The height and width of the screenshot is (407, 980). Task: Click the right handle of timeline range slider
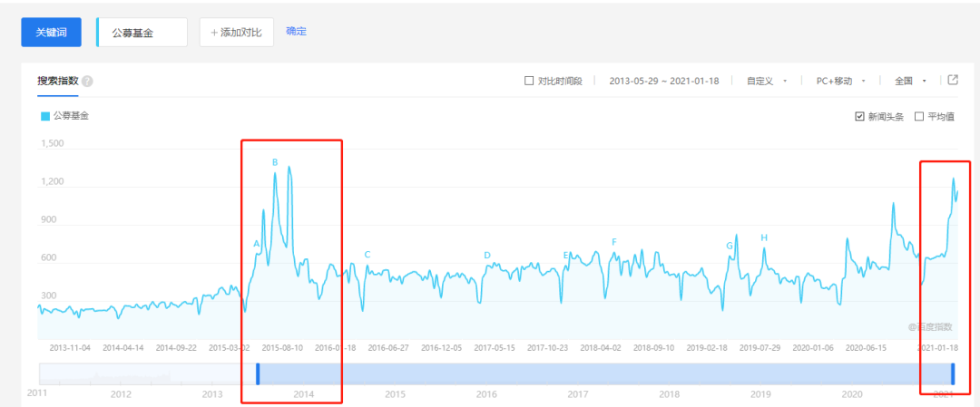tap(953, 373)
